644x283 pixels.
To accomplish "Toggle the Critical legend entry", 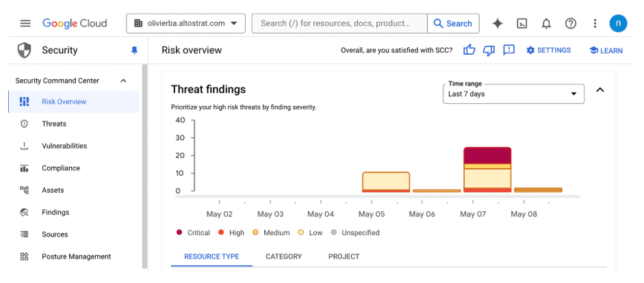I will (193, 232).
